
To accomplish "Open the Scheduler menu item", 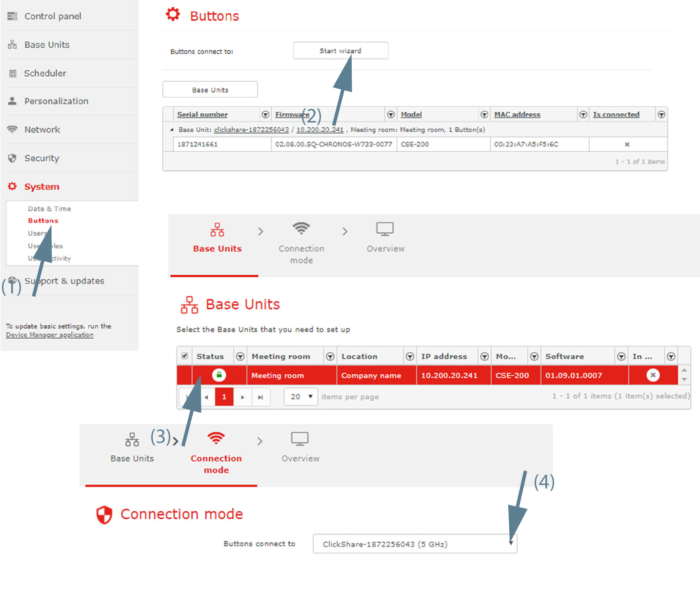I will 45,73.
